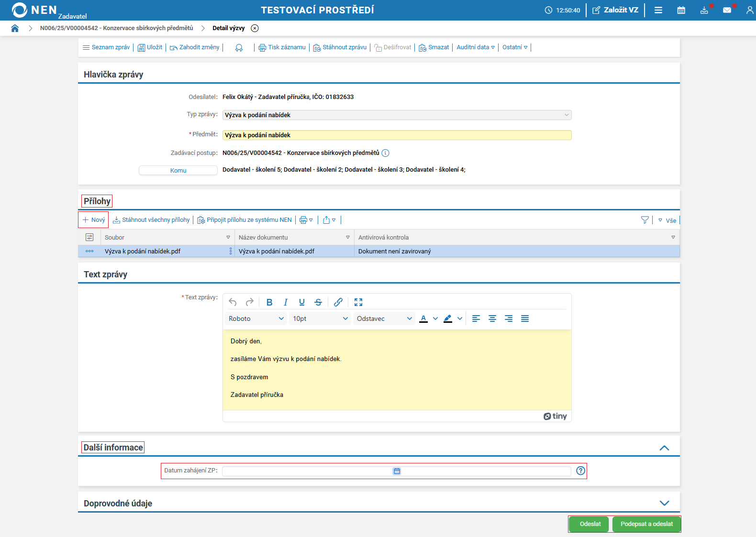756x537 pixels.
Task: Click the Komu recipients button
Action: tap(178, 170)
